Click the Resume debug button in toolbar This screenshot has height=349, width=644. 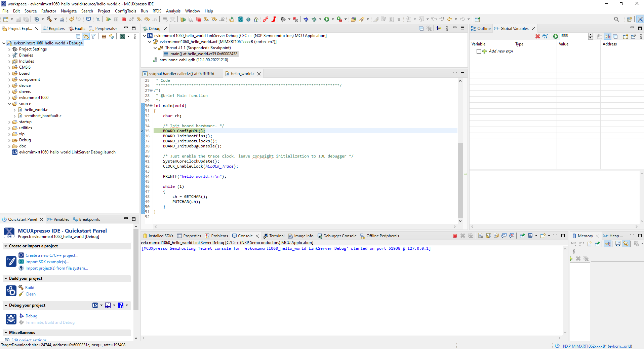click(108, 20)
